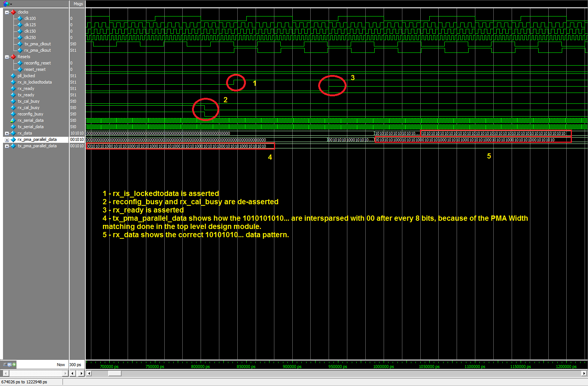
Task: Click the rx_pma_parallel_data bus diamond icon
Action: point(13,139)
